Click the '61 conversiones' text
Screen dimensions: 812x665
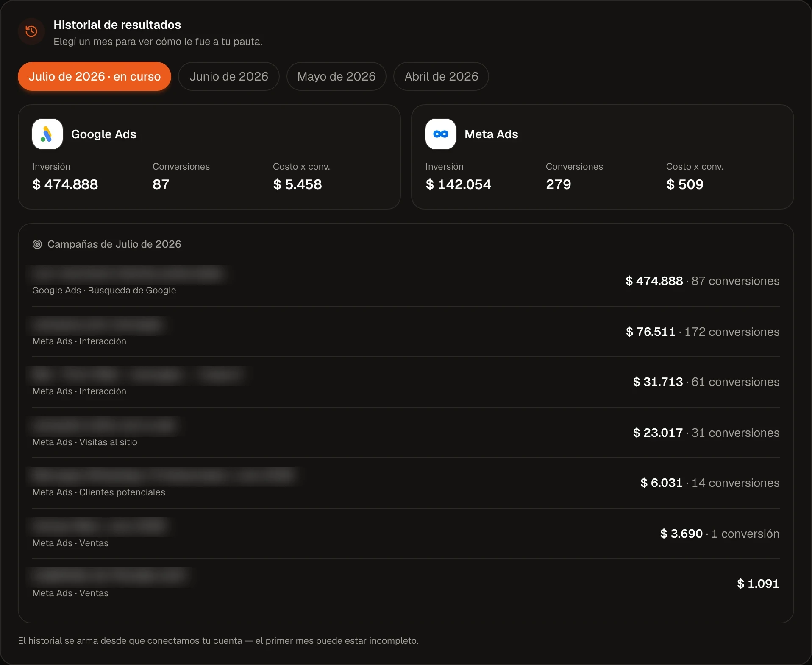coord(735,382)
